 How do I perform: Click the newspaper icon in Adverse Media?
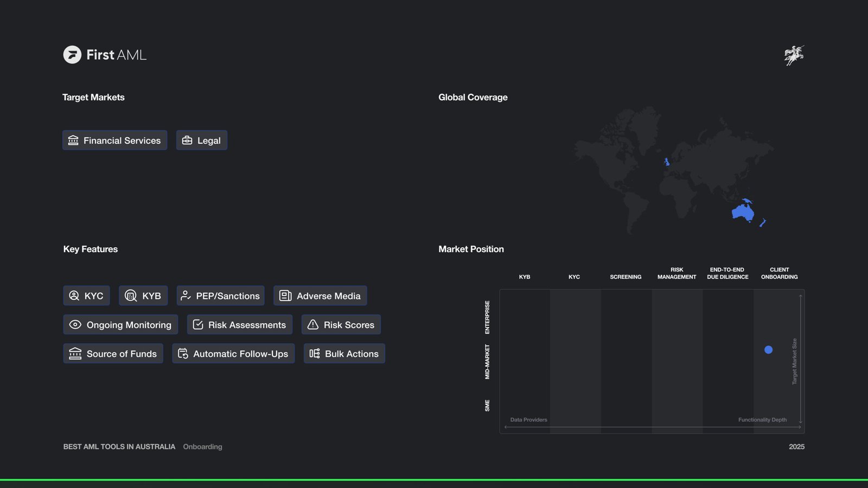click(x=285, y=296)
